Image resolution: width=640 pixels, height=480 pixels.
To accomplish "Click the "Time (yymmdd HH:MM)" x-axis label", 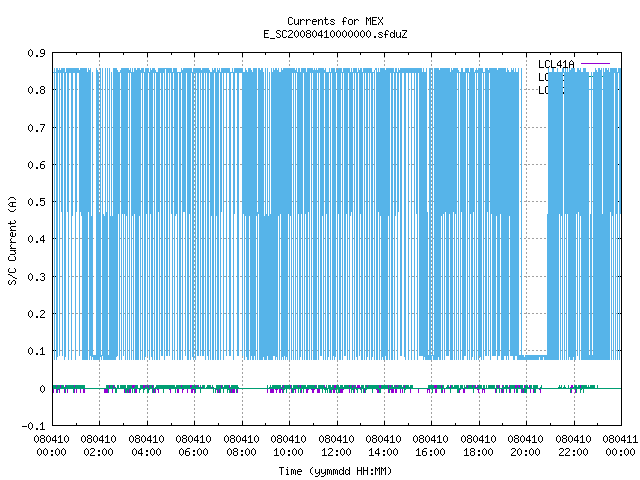I will click(335, 471).
